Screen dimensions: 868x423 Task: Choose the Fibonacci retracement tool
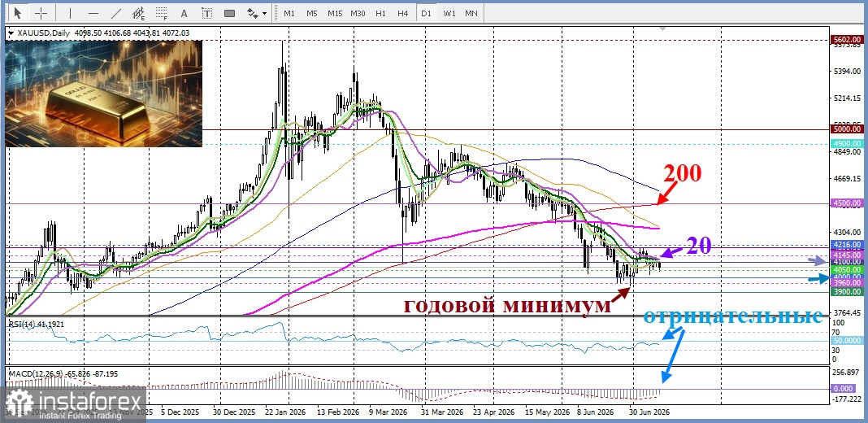pyautogui.click(x=161, y=13)
